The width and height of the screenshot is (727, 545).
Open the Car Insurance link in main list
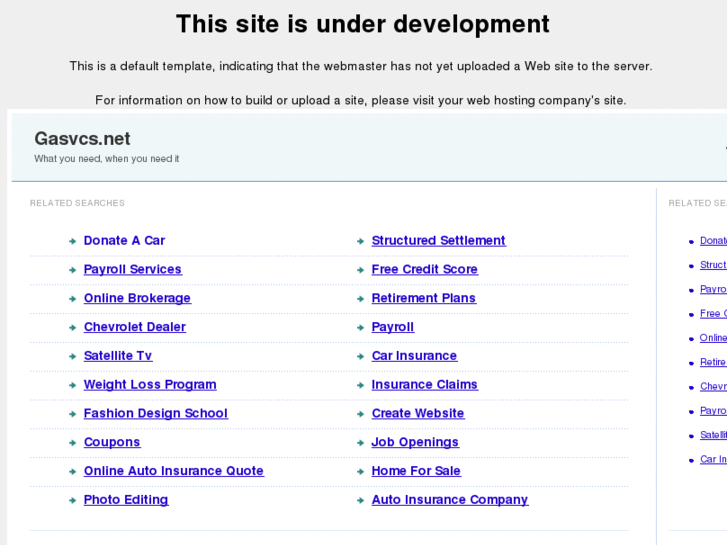tap(414, 356)
